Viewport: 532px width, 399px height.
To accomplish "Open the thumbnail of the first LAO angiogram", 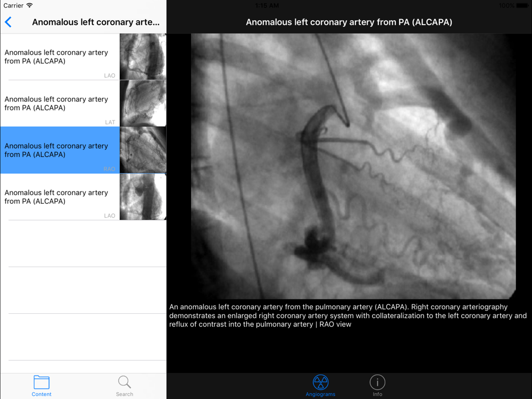I will pyautogui.click(x=143, y=57).
